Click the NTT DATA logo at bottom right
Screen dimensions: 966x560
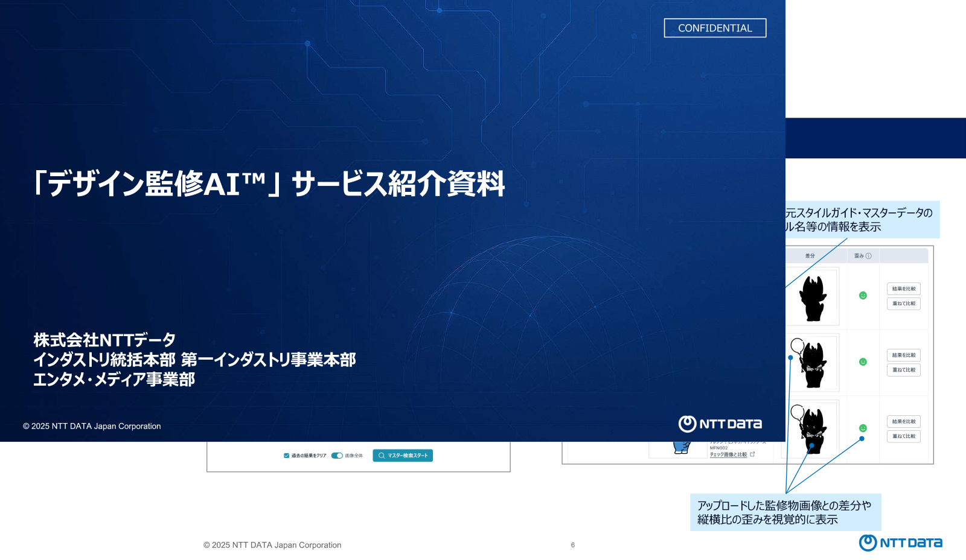[900, 542]
